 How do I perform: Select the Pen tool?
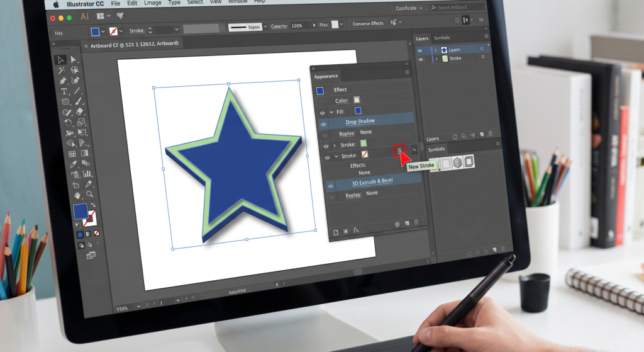63,81
